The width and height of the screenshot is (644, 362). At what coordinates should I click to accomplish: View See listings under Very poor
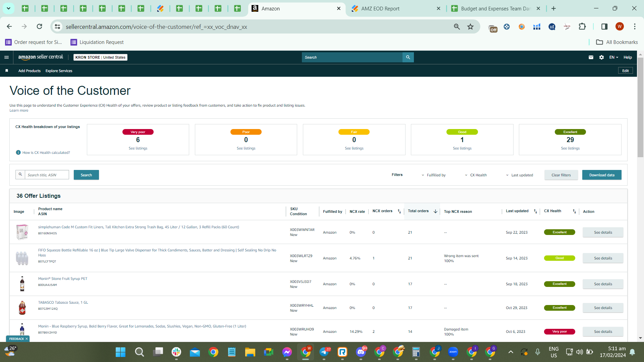[138, 148]
